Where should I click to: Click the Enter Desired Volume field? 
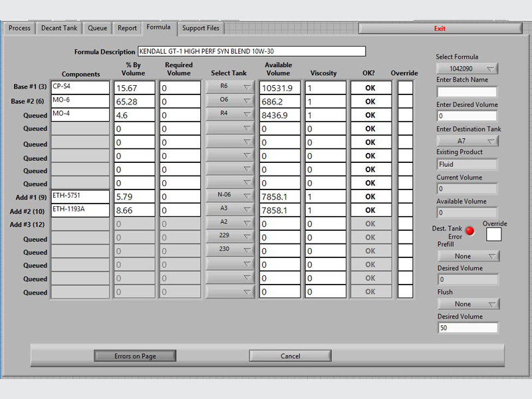[467, 116]
